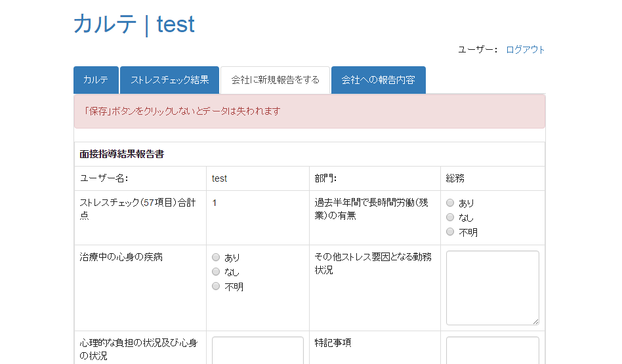Open the 会社への報告内容 tab
The width and height of the screenshot is (622, 364).
(x=379, y=80)
